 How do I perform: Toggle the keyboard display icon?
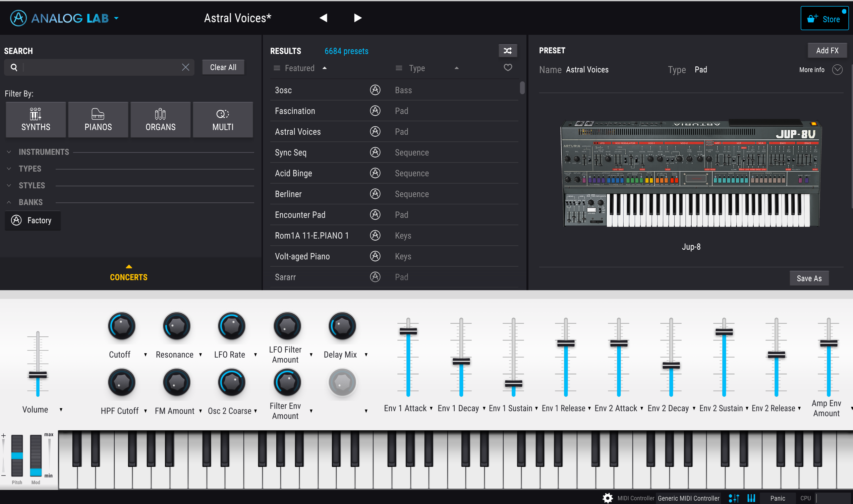(x=751, y=498)
